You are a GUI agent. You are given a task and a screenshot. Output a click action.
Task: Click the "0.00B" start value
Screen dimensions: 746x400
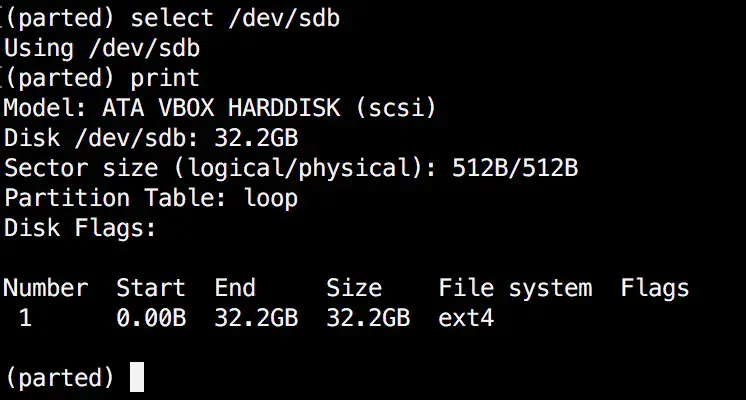[150, 318]
